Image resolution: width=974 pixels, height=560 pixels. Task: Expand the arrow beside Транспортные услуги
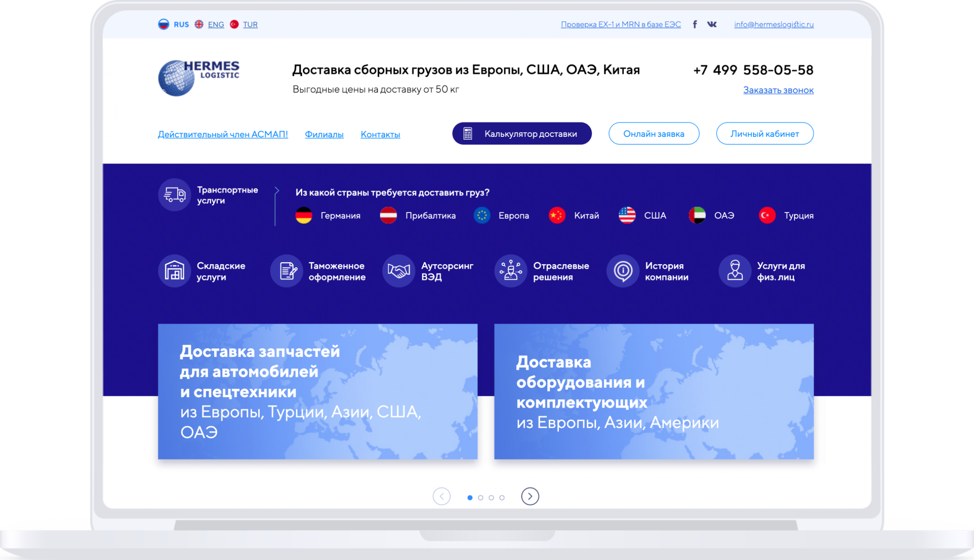277,190
